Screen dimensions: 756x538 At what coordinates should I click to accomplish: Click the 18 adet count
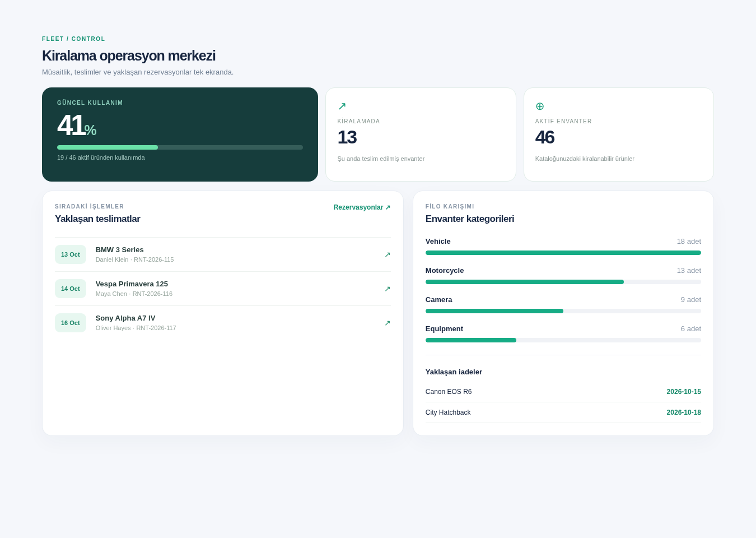pyautogui.click(x=689, y=242)
